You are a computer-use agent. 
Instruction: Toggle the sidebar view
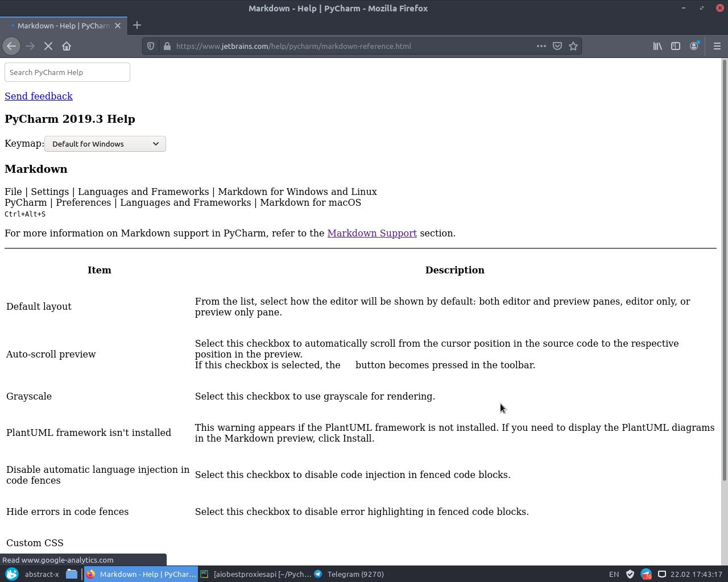(676, 46)
